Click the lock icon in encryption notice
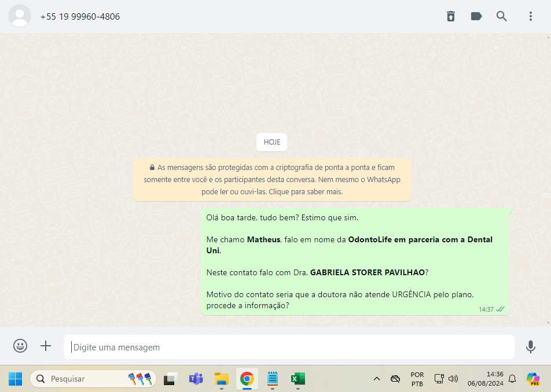The width and height of the screenshot is (551, 392). (x=152, y=168)
